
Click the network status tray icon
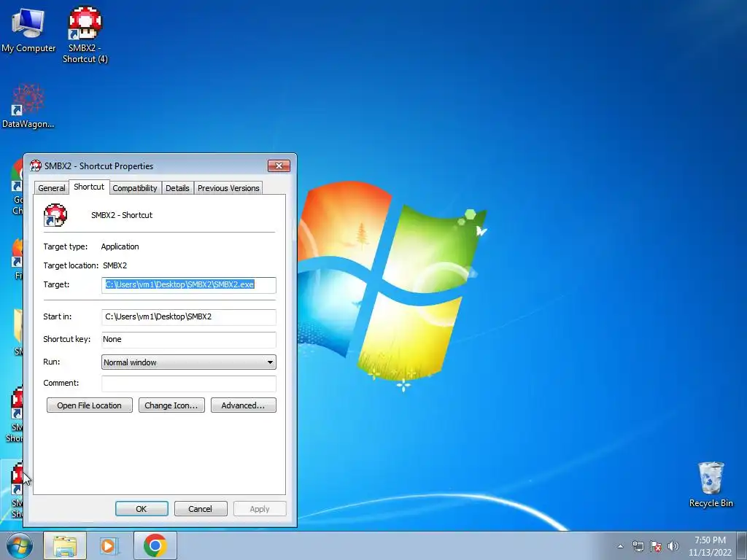click(638, 546)
